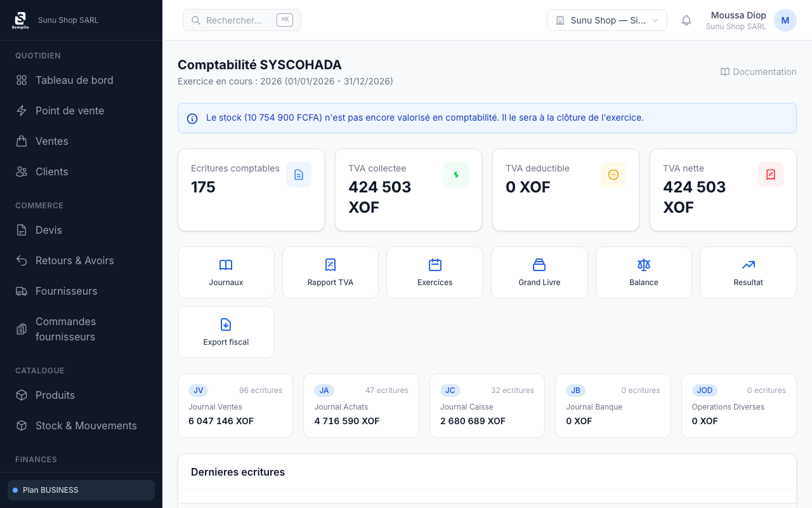
Task: Click the Semplio logo
Action: (x=20, y=20)
